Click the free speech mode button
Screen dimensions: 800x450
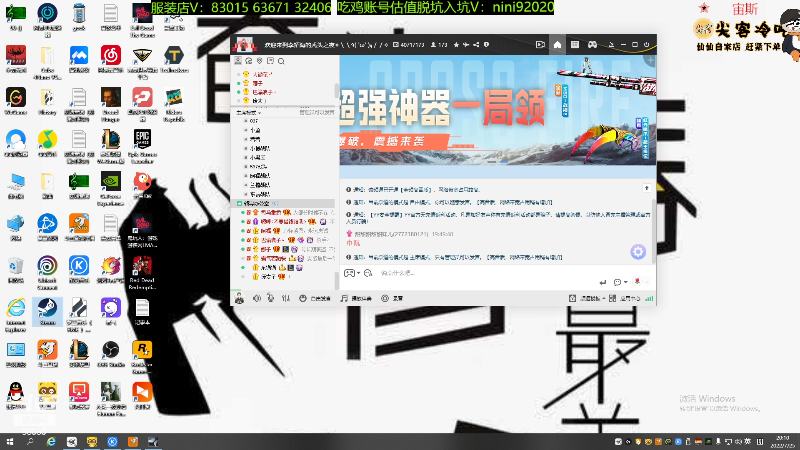(315, 298)
